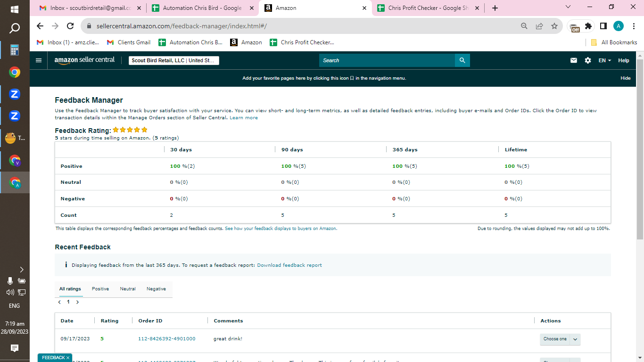Close the Amazon browser tab
644x362 pixels.
coord(364,8)
